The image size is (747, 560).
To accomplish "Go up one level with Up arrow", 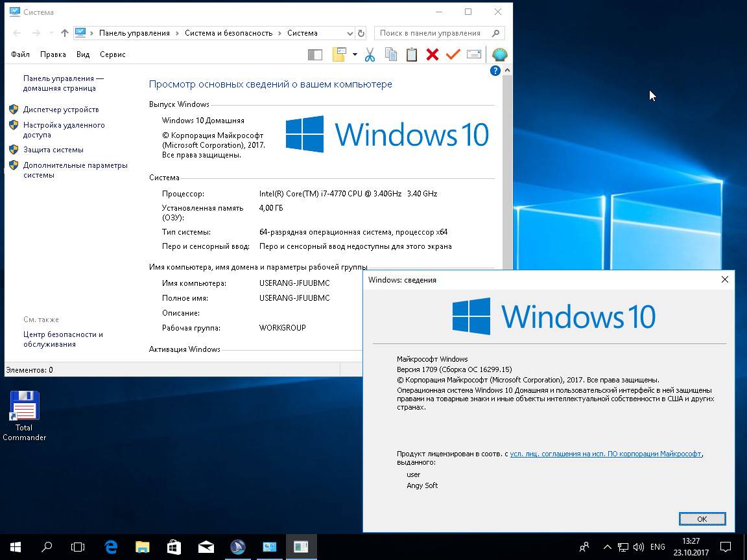I will 65,33.
